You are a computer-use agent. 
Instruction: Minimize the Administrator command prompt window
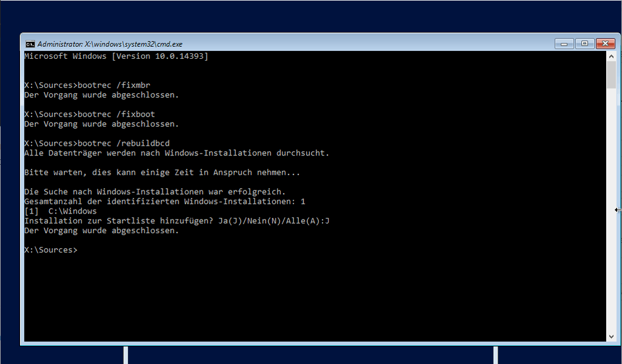point(564,44)
